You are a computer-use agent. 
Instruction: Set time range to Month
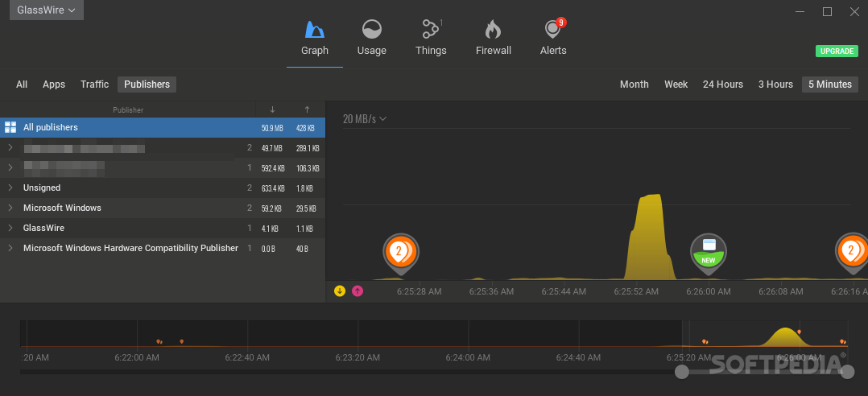(634, 85)
